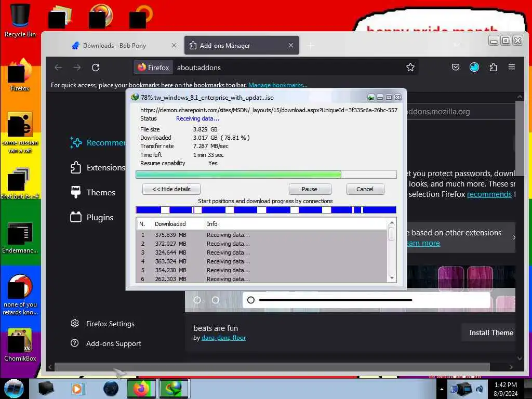Cancel the ISO download
This screenshot has height=399, width=532.
365,189
